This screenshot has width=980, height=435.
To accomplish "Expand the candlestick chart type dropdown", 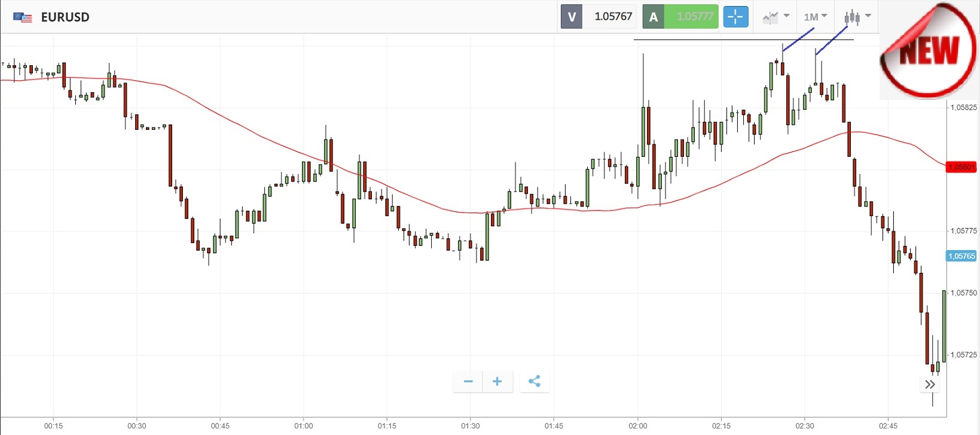I will [x=857, y=17].
